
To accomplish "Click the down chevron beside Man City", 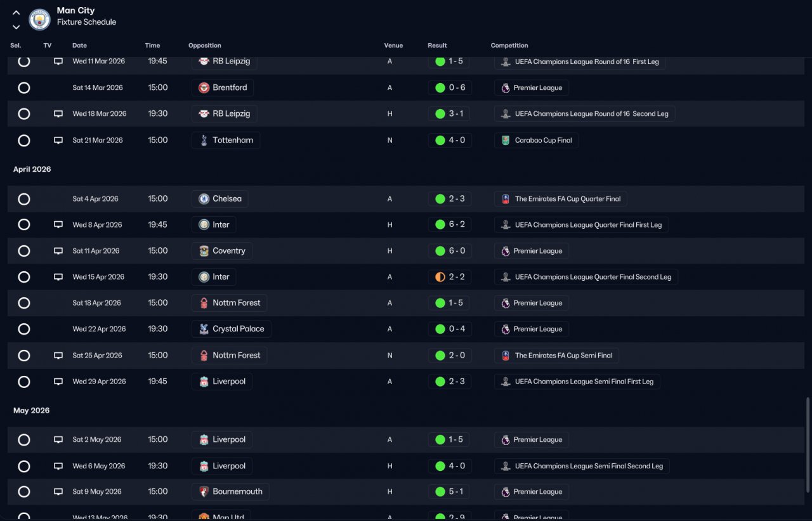I will [x=16, y=27].
